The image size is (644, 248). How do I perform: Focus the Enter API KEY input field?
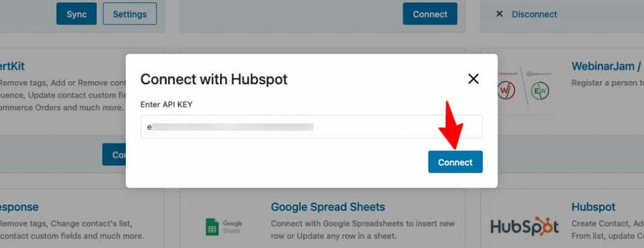coord(311,127)
